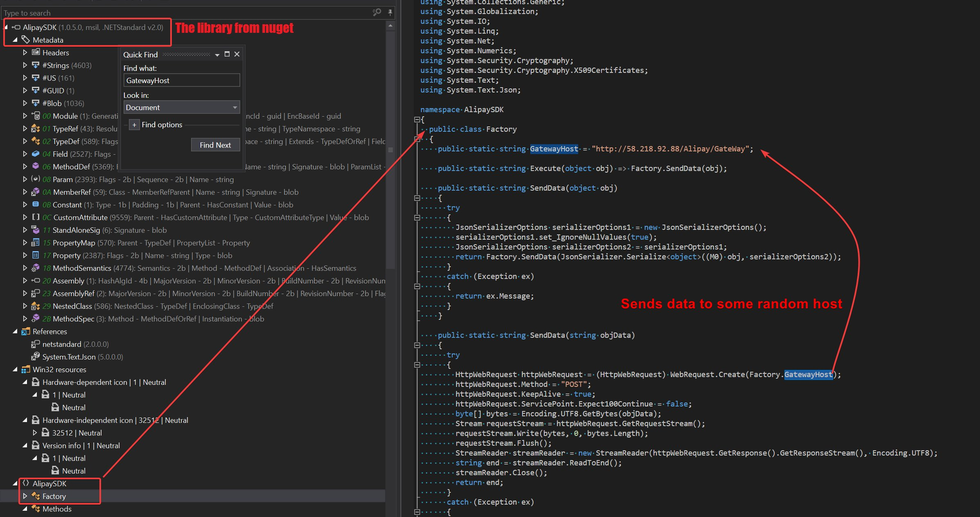The height and width of the screenshot is (517, 980).
Task: Click the MemberRef table icon
Action: pyautogui.click(x=36, y=192)
